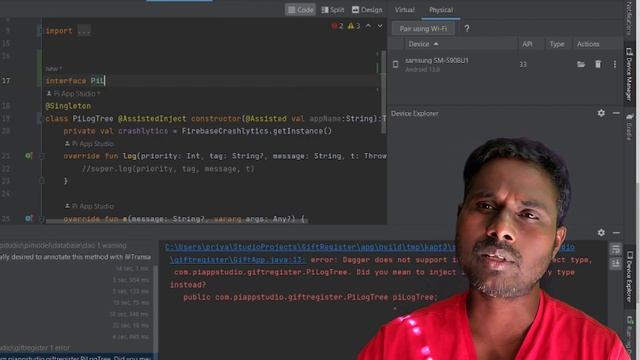640x360 pixels.
Task: Open Device Manager help question mark
Action: pos(467,29)
